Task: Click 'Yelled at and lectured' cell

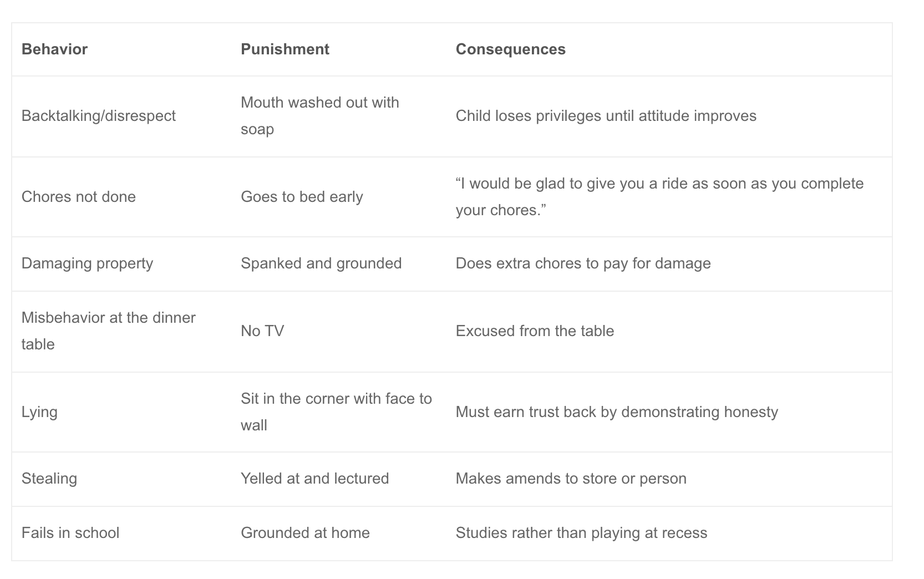Action: pyautogui.click(x=314, y=479)
